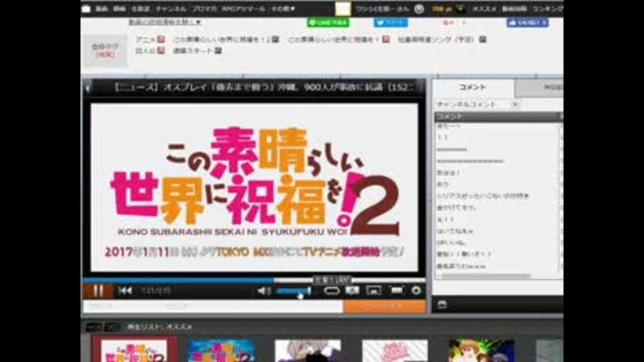Click the pink dictionary icon on second tag row

tap(161, 50)
